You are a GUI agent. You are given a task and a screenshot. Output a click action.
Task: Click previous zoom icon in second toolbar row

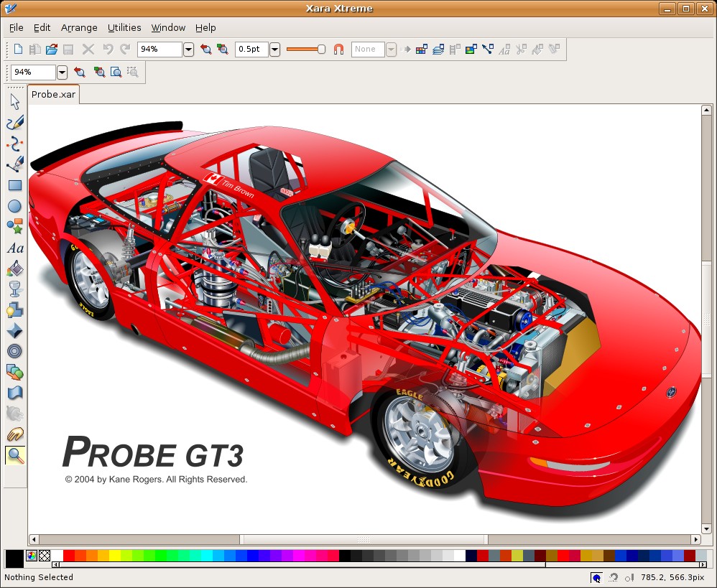tap(80, 72)
